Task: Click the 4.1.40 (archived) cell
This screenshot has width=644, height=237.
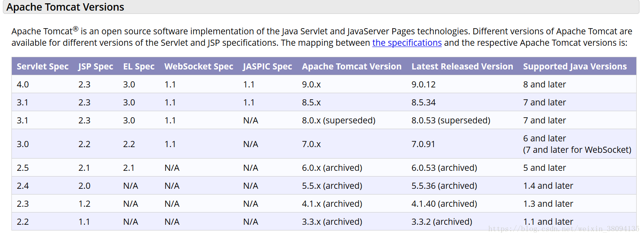Action: tap(444, 204)
